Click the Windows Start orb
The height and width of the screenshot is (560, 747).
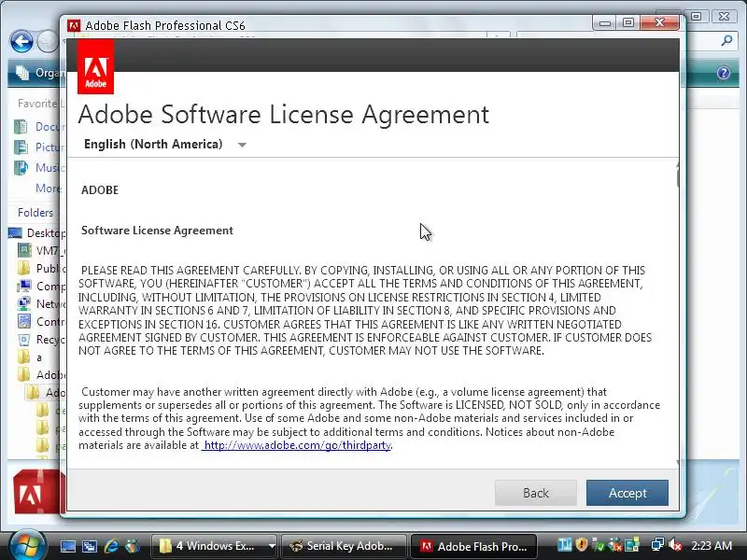(x=27, y=544)
